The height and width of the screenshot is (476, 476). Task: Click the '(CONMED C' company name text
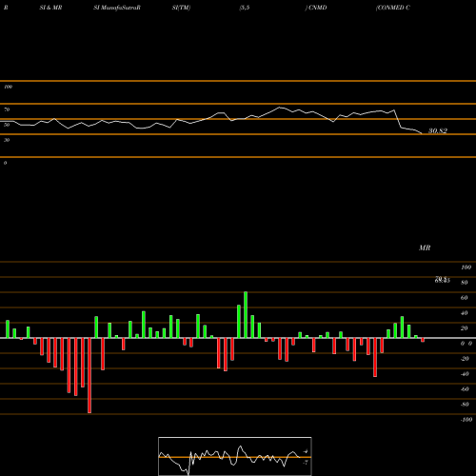[393, 8]
